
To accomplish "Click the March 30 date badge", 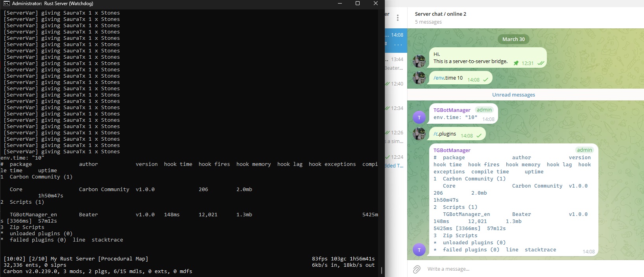I will [513, 39].
